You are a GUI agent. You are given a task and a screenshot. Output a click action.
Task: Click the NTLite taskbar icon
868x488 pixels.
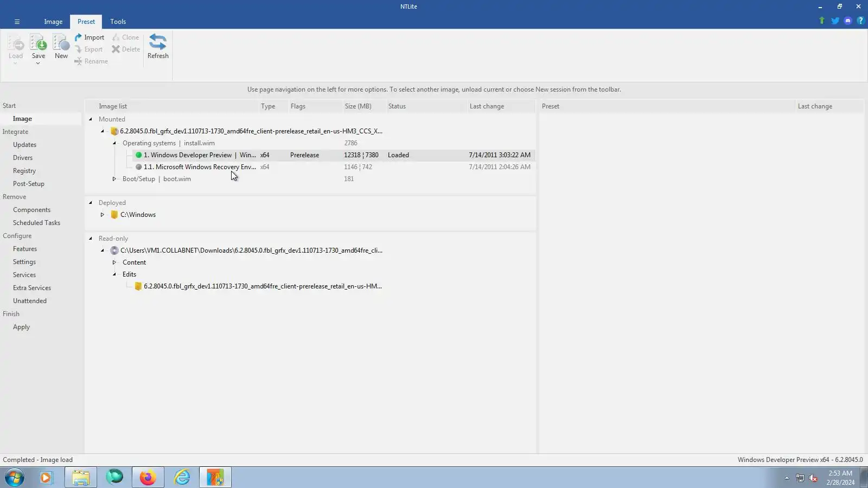tap(215, 478)
